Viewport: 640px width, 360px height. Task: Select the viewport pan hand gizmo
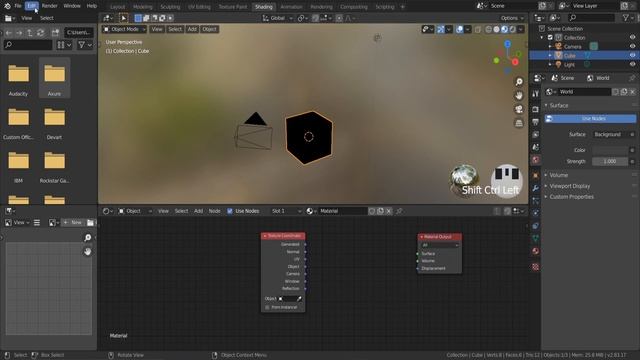click(x=519, y=96)
